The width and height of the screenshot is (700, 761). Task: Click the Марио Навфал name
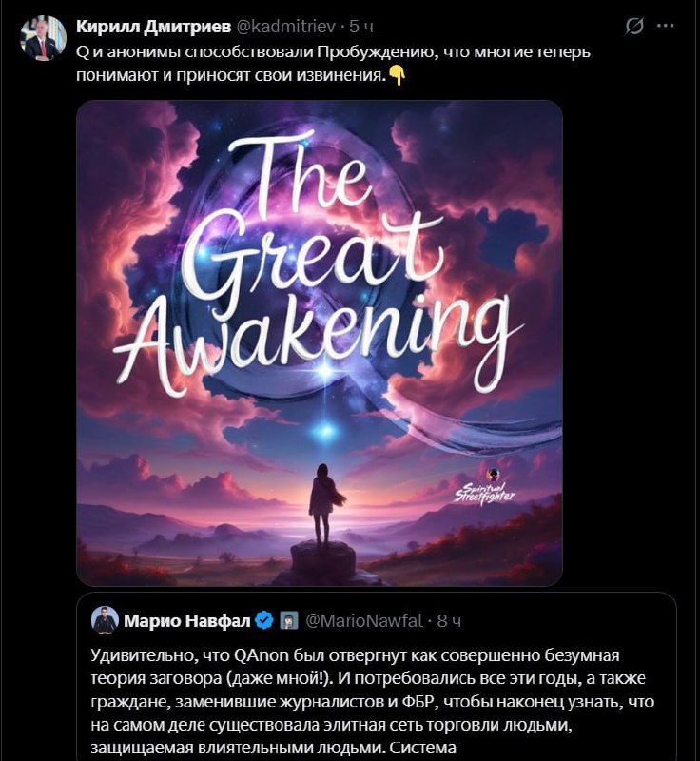coord(186,621)
